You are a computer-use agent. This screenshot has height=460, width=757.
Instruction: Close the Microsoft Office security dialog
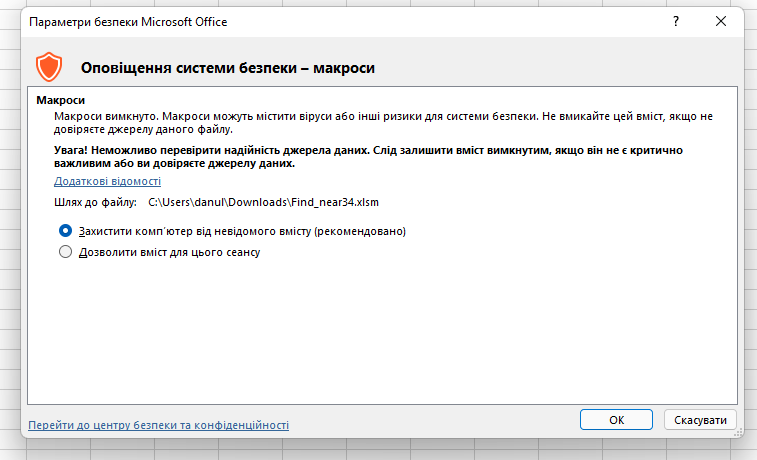click(720, 21)
